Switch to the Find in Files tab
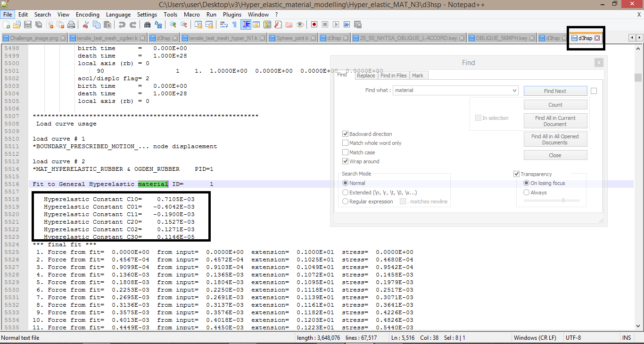 393,76
